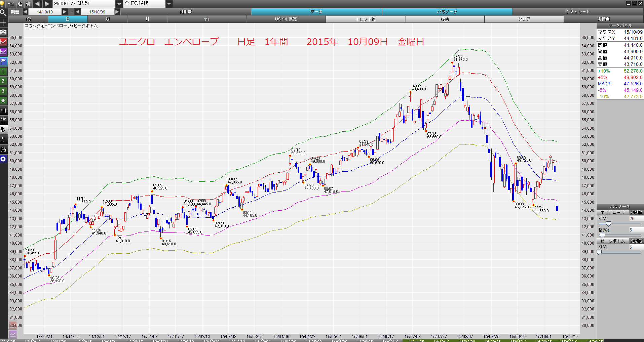Click the データパネル header
Viewport: 644px width, 342px height.
620,26
